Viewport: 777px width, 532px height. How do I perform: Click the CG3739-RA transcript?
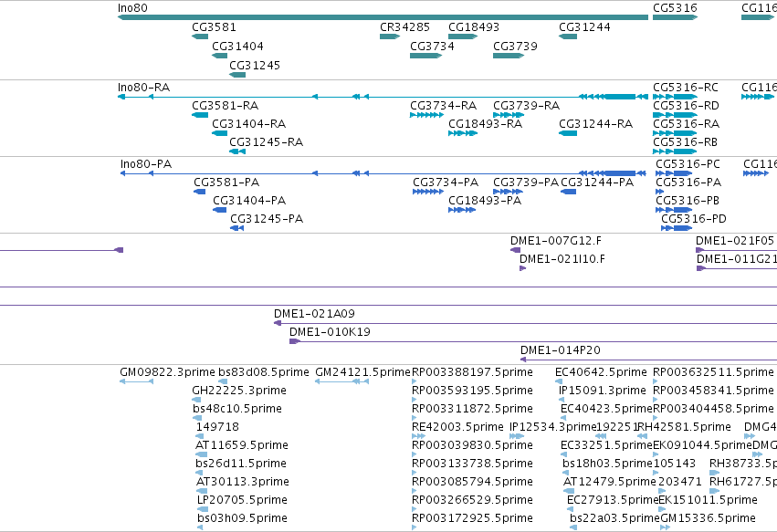point(509,115)
